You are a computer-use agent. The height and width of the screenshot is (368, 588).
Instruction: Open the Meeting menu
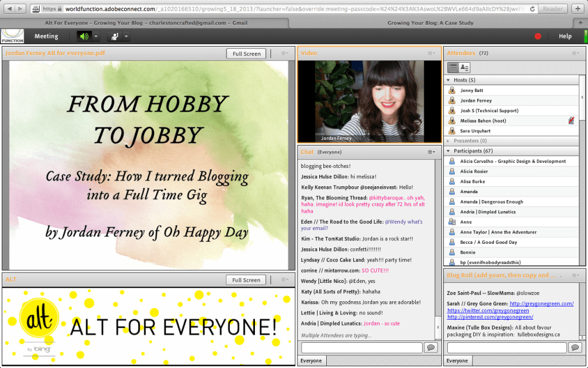tap(46, 36)
